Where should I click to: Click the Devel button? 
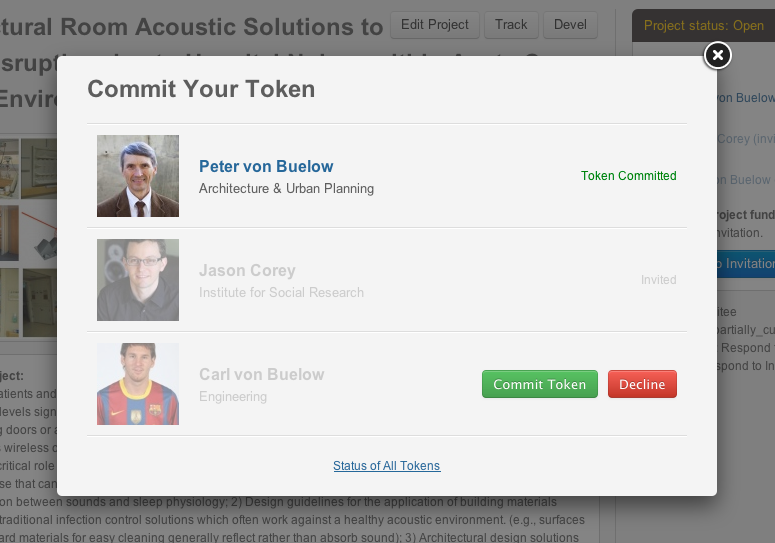coord(571,24)
